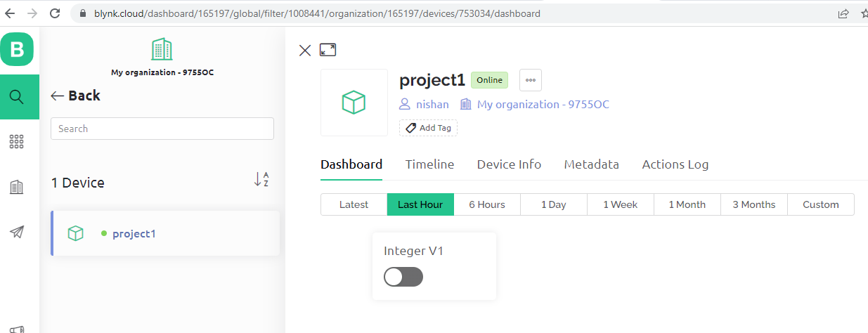Expand device view to fullscreen
The height and width of the screenshot is (333, 868).
[328, 50]
